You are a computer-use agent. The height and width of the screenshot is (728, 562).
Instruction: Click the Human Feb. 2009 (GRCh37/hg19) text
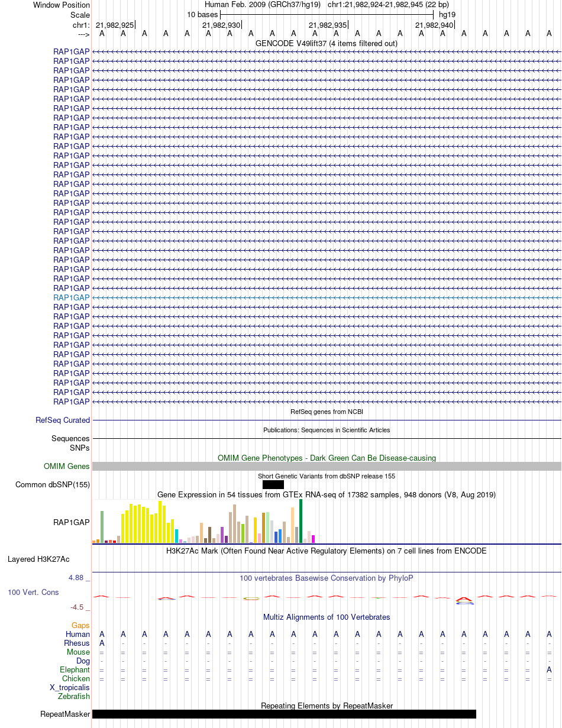coord(262,5)
